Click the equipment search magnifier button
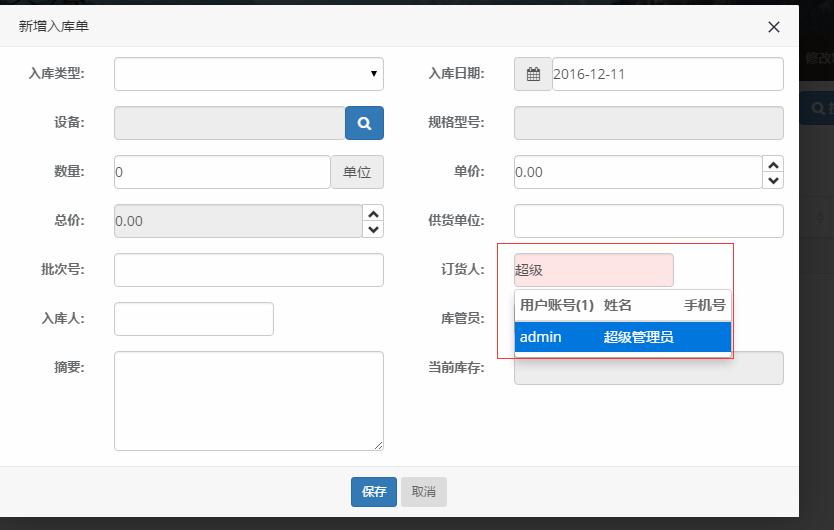This screenshot has width=834, height=530. click(x=364, y=123)
